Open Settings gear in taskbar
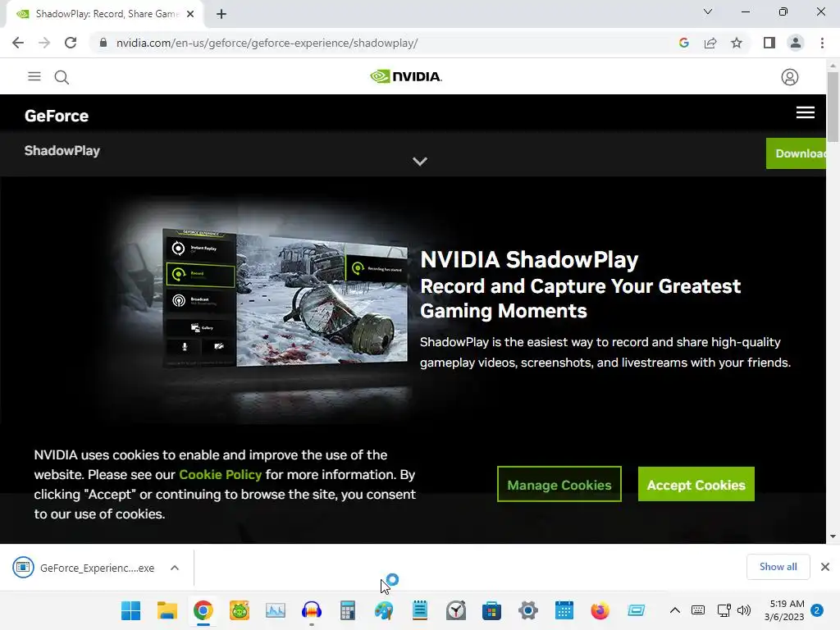Viewport: 840px width, 630px height. pos(527,610)
